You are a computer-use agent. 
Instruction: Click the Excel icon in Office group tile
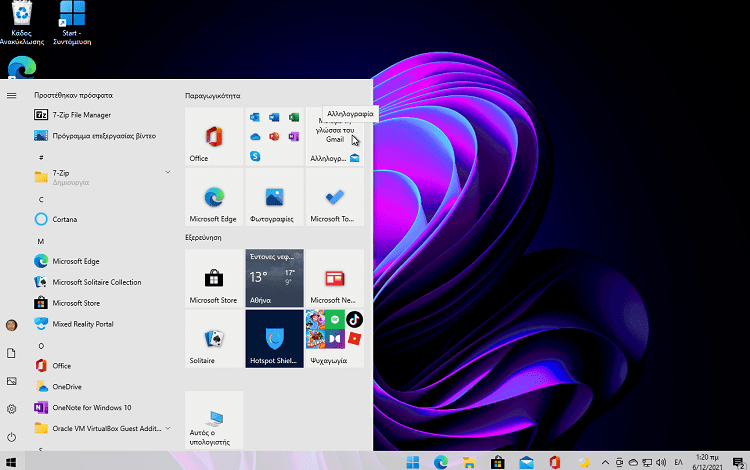tap(294, 117)
